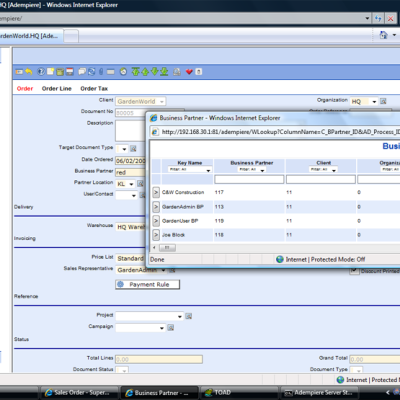The width and height of the screenshot is (400, 400).
Task: Select the GardenAdmin BP row arrow button
Action: pyautogui.click(x=156, y=207)
